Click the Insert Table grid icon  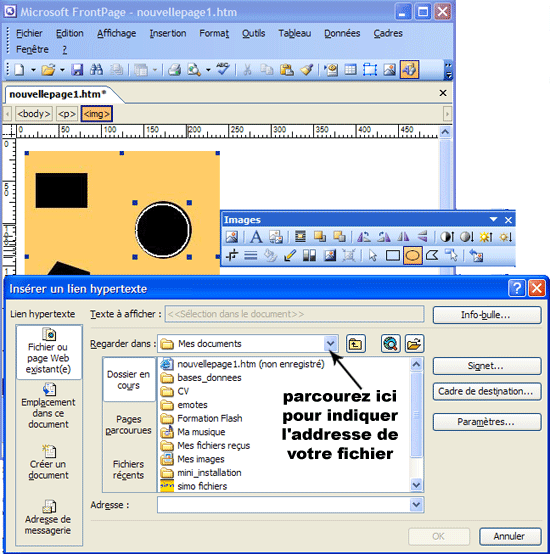[x=350, y=70]
